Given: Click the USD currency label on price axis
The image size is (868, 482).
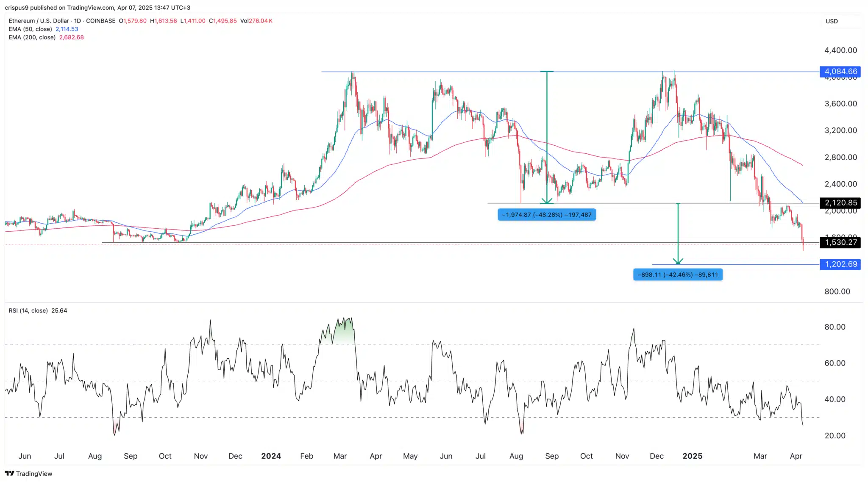Looking at the screenshot, I should tap(832, 21).
